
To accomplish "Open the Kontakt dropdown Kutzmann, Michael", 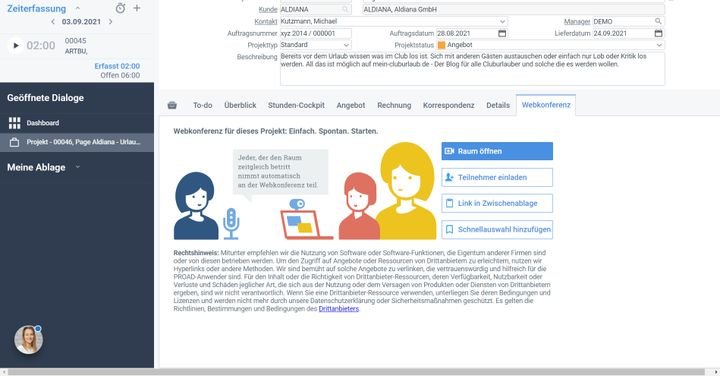I will 502,21.
